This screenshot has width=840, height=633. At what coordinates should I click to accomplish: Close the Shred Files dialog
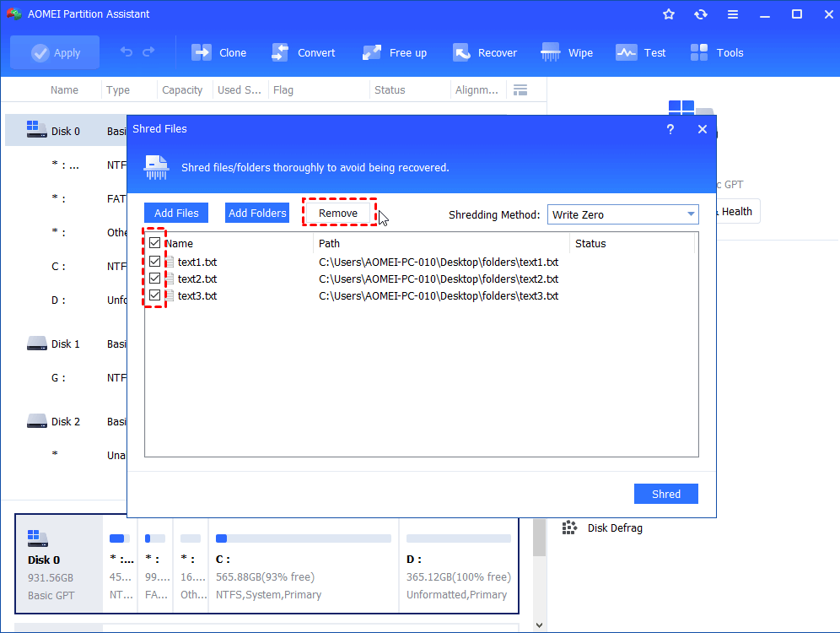[703, 129]
